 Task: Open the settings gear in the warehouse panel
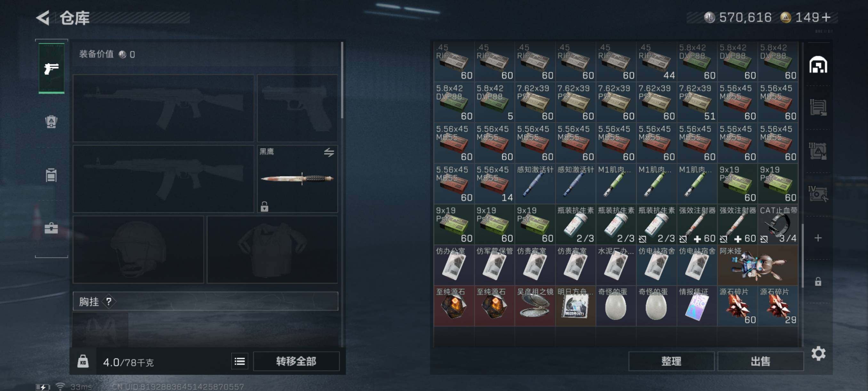818,354
